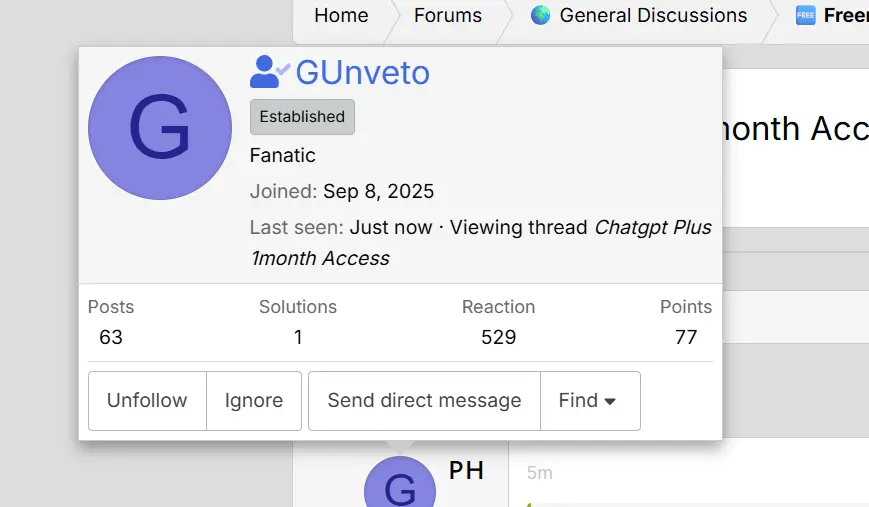This screenshot has width=869, height=507.
Task: Click the Points value 77
Action: pos(686,337)
